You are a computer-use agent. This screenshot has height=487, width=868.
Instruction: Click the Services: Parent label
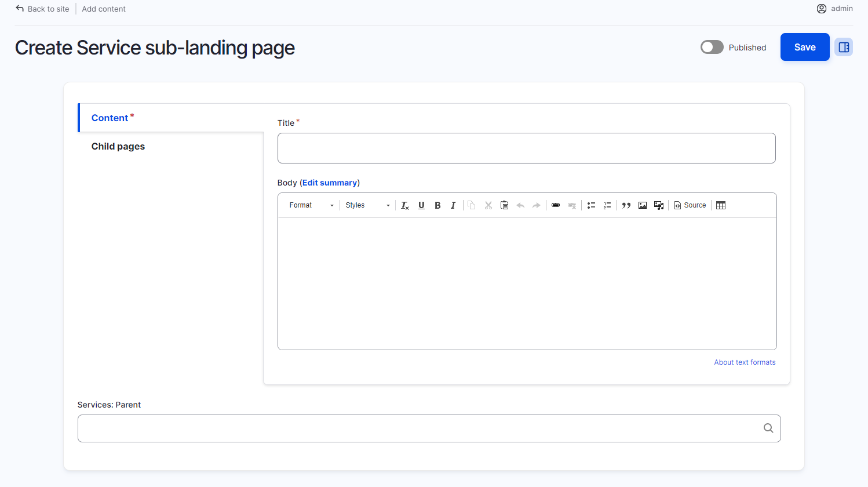click(109, 405)
